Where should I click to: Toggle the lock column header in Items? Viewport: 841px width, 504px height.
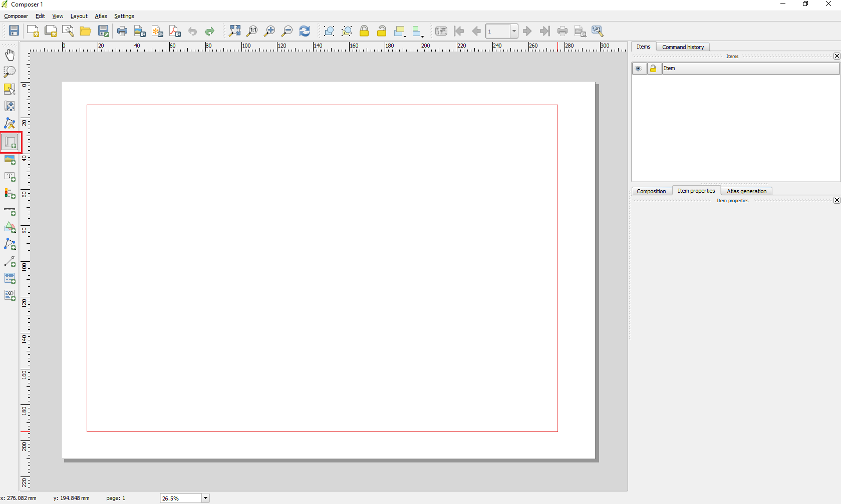point(653,69)
